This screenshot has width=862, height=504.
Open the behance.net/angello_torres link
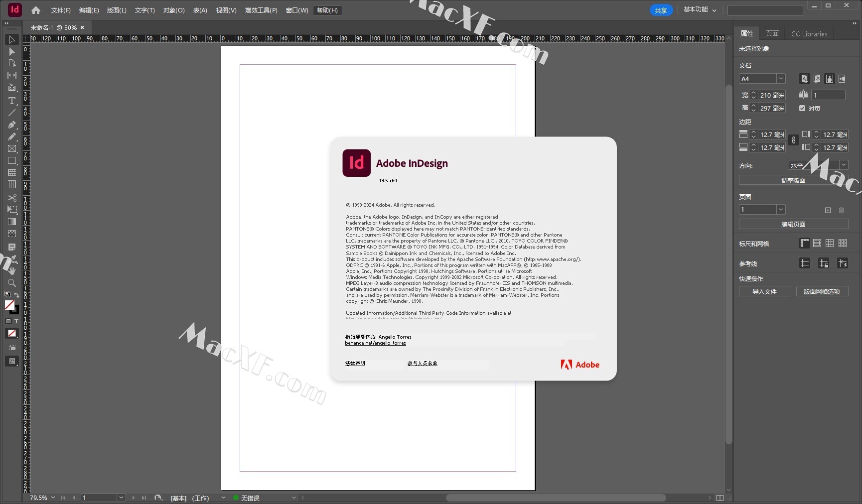[x=375, y=343]
